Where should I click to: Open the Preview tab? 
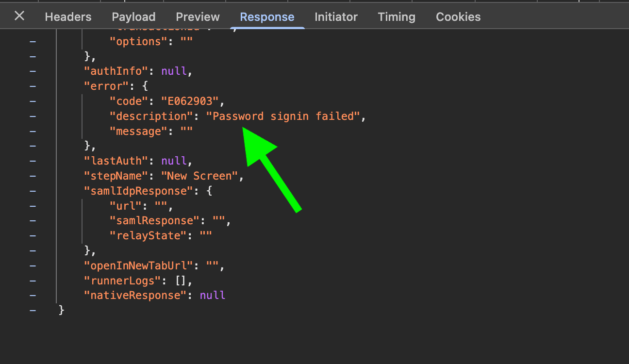coord(198,17)
